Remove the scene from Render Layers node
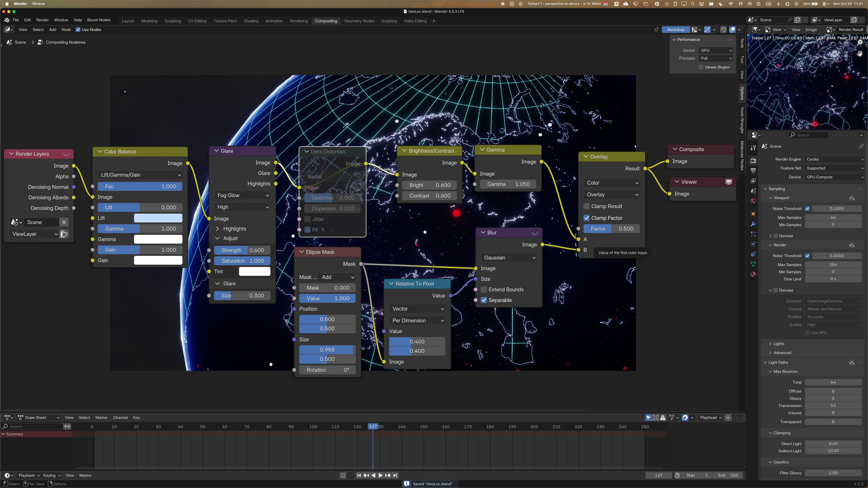Viewport: 868px width, 488px height. point(64,222)
